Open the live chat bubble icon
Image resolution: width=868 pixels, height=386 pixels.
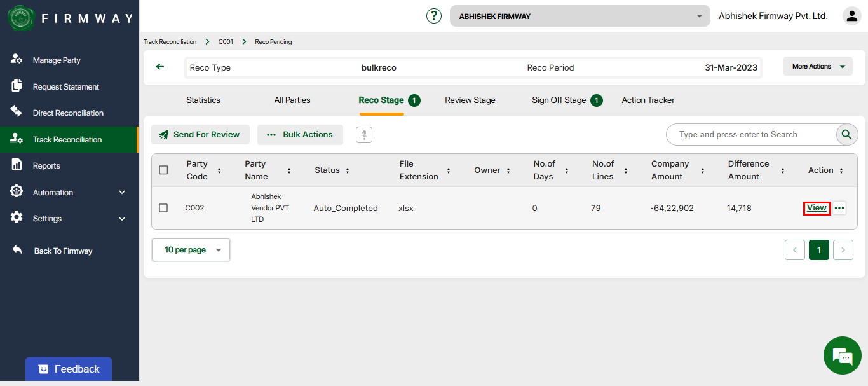click(842, 356)
